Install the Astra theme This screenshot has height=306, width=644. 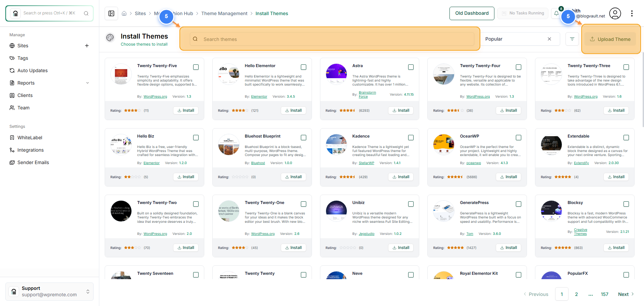tap(401, 110)
